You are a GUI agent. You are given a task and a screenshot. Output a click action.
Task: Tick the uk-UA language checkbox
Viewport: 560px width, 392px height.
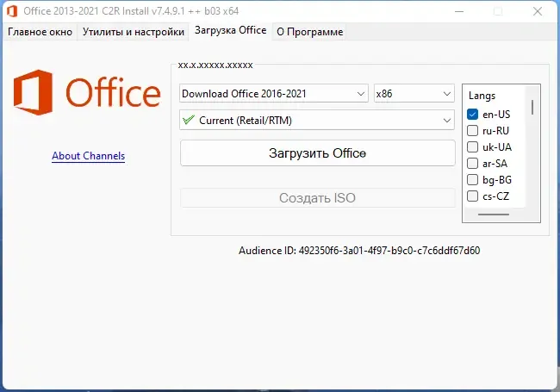click(472, 147)
